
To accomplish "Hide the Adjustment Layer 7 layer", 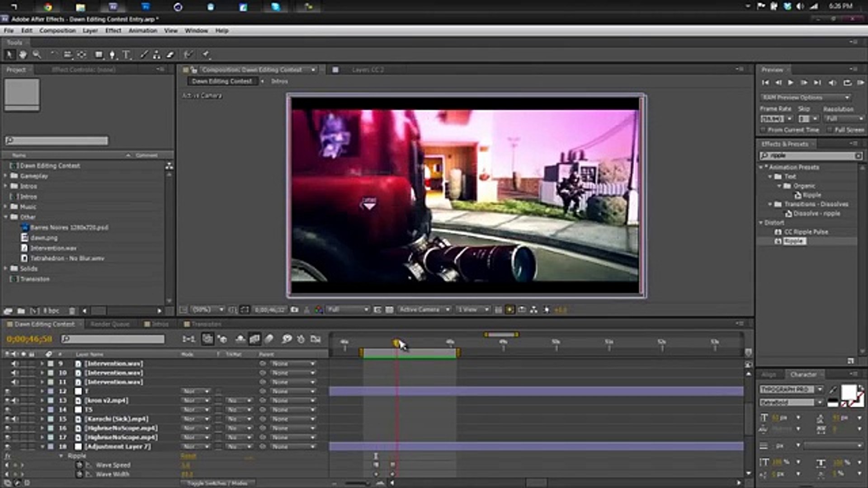I will click(x=8, y=446).
